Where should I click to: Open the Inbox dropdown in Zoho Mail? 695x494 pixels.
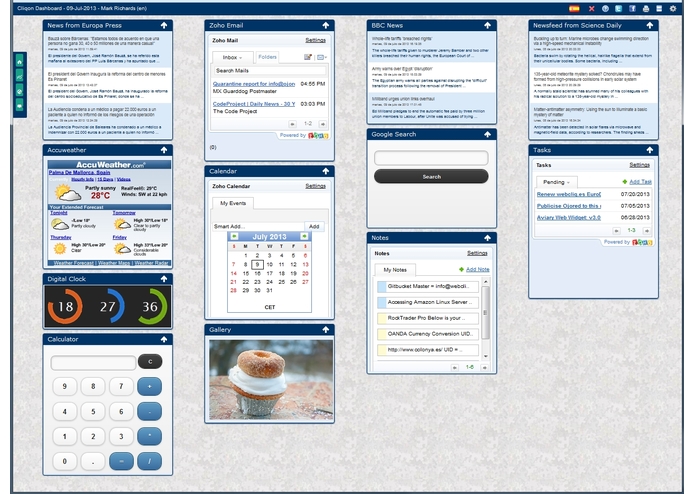click(232, 57)
